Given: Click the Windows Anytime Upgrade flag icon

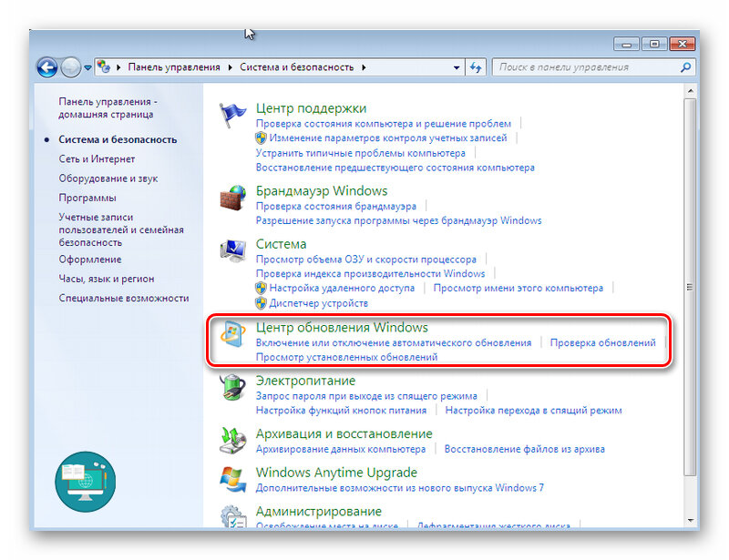Looking at the screenshot, I should coord(233,479).
